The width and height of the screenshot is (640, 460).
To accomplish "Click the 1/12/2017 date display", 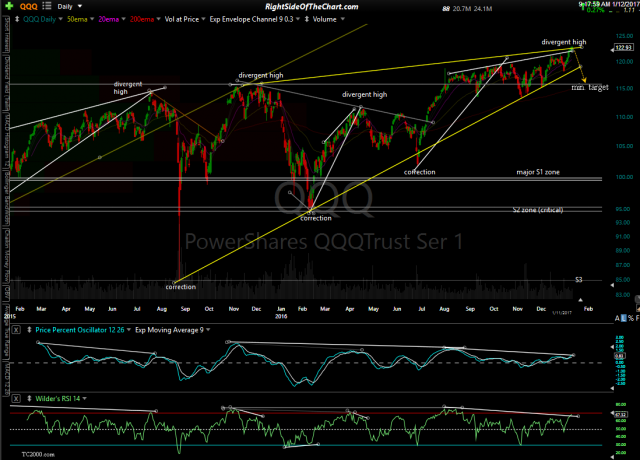I will [x=625, y=4].
